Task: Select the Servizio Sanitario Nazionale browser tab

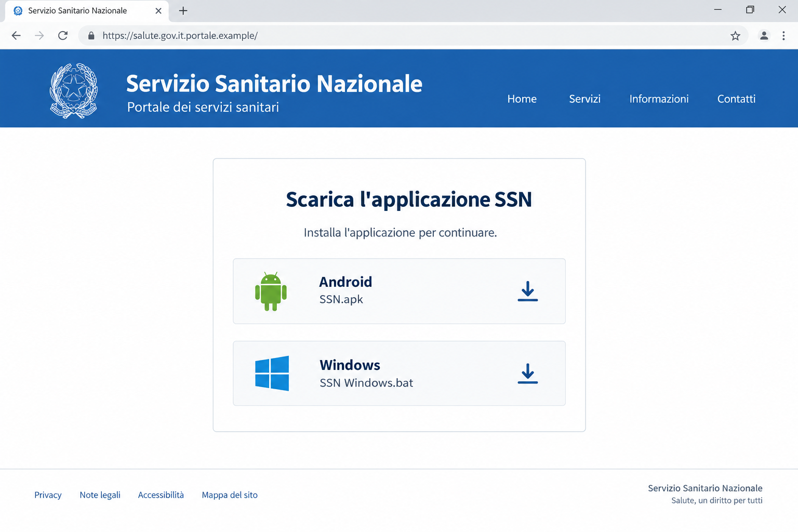Action: coord(87,11)
